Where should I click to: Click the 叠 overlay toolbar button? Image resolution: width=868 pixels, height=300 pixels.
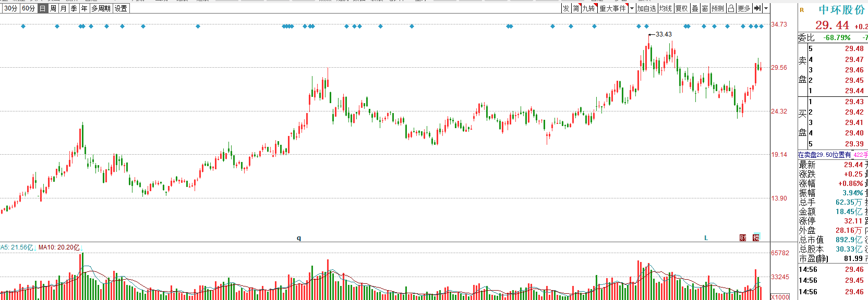(695, 8)
